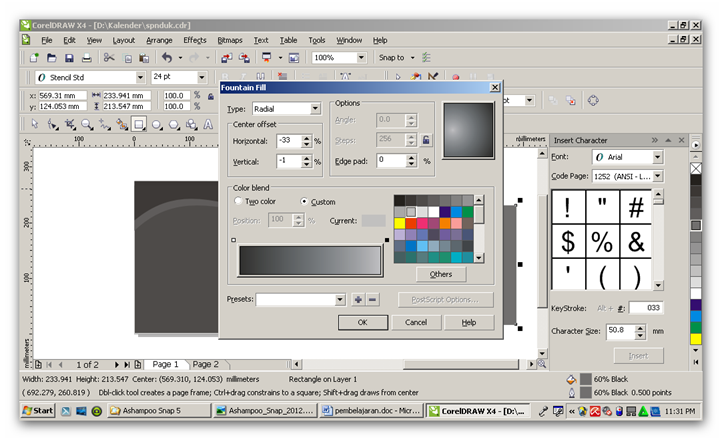The image size is (722, 440).
Task: Select the Pick tool
Action: pos(35,124)
